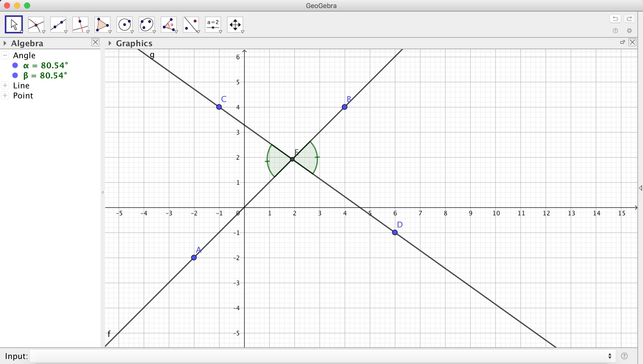This screenshot has height=364, width=643.
Task: Select the Line through two points tool
Action: pos(58,24)
